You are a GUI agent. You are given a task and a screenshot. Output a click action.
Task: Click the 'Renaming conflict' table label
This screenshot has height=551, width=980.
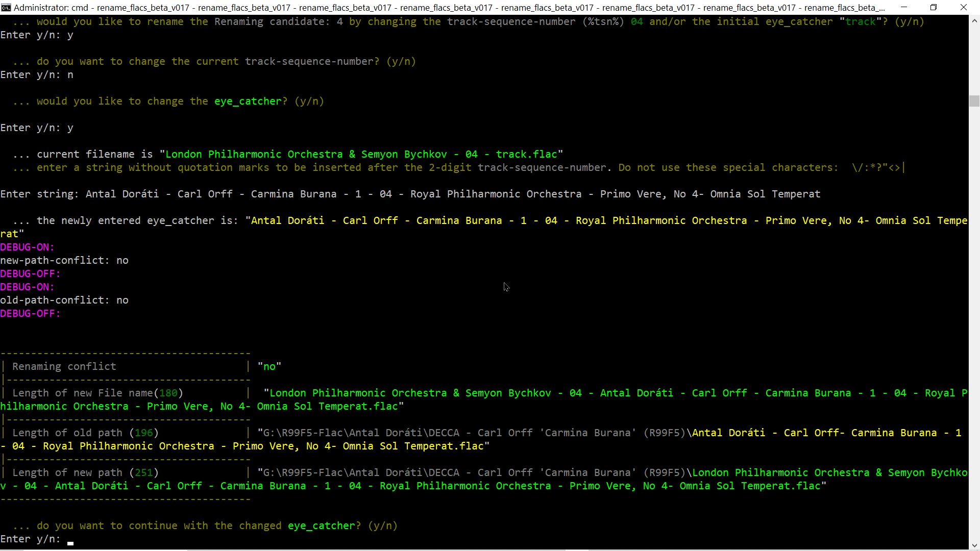point(64,367)
